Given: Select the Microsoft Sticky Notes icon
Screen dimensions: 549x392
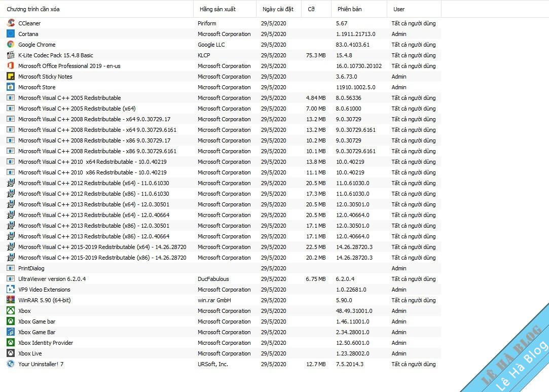Looking at the screenshot, I should [11, 77].
